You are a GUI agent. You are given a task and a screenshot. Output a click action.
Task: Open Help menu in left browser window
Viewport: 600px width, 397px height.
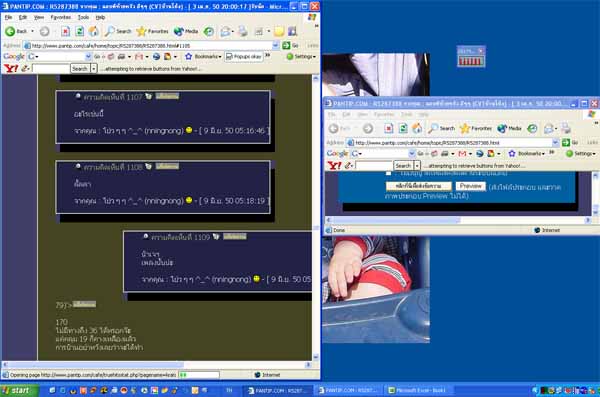pos(100,17)
